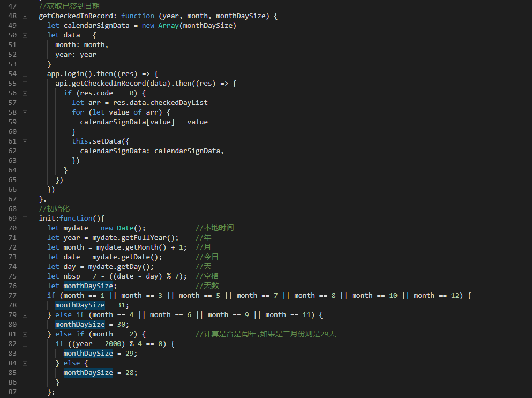Screen dimensions: 532x398
Task: Fold the app.login().then block at line 54
Action: [x=25, y=74]
